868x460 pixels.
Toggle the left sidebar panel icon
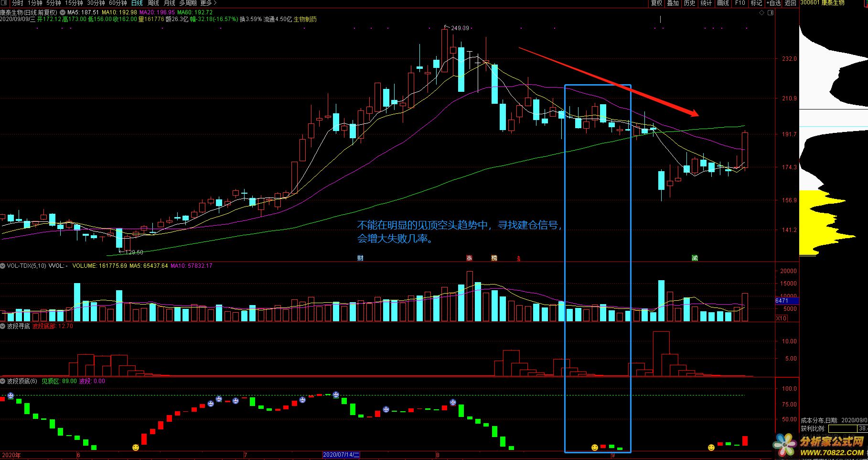click(5, 3)
